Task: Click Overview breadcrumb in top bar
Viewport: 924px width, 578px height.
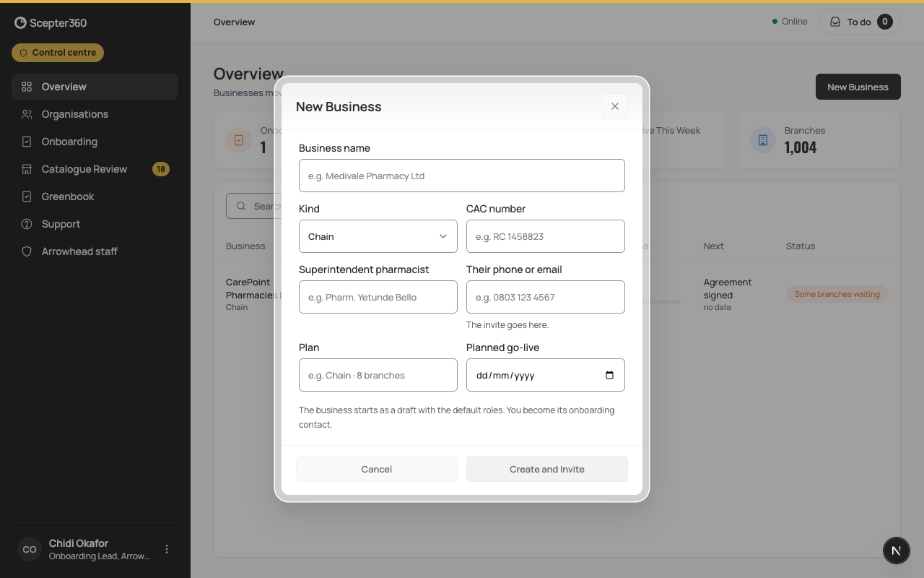Action: [234, 22]
